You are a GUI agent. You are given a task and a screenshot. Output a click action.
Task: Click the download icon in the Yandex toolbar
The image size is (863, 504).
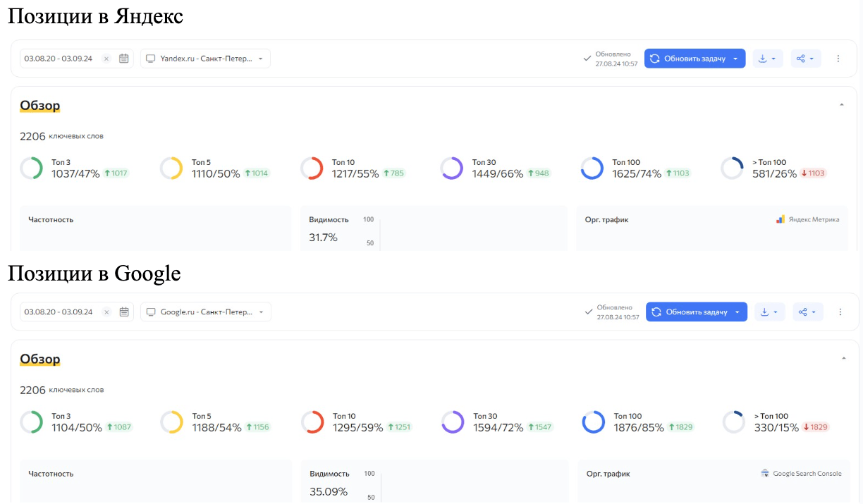click(762, 59)
